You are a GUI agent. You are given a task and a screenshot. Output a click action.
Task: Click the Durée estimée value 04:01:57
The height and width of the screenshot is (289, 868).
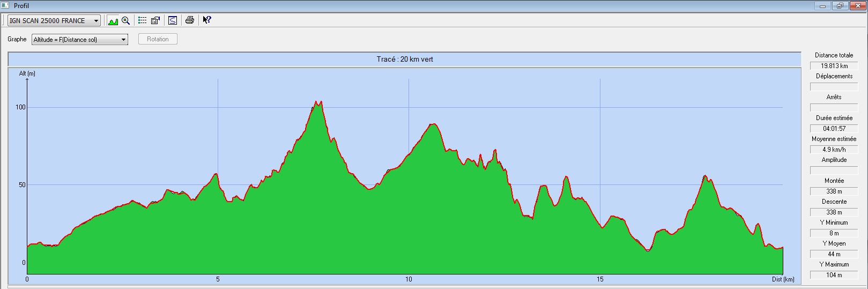pos(834,129)
